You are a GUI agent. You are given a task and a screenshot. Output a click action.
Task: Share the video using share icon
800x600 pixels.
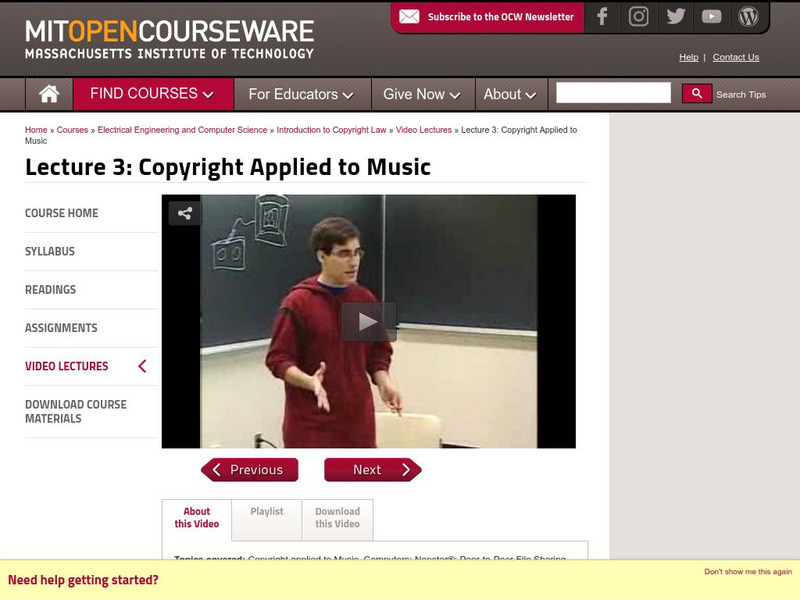click(185, 213)
